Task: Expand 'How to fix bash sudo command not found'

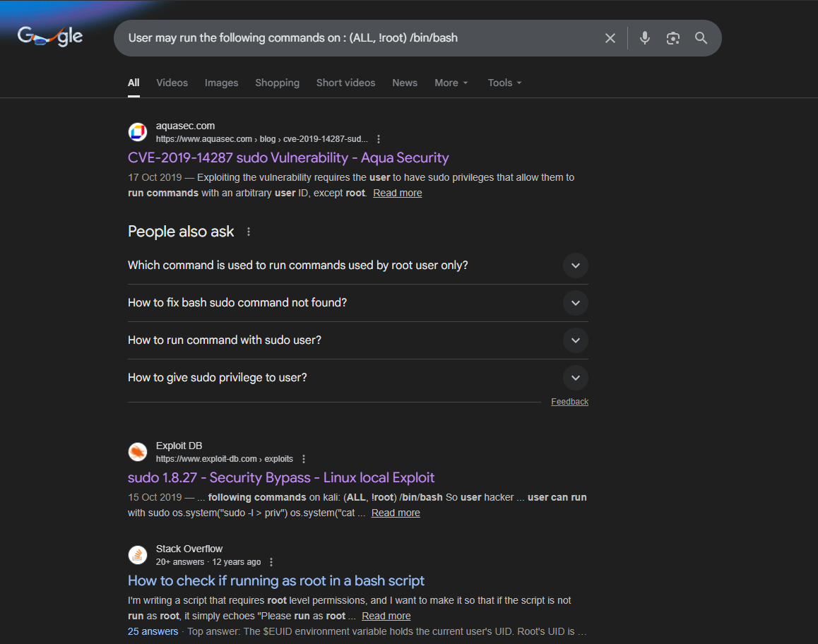Action: pos(575,303)
